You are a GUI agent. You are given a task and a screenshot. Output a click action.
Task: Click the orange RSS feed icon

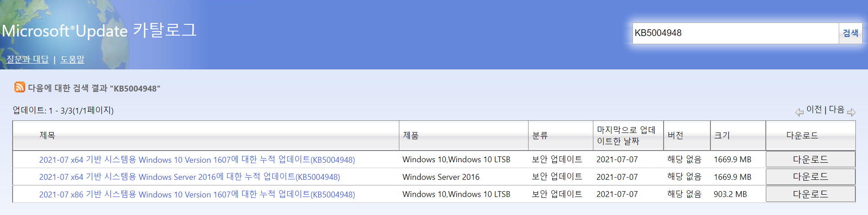point(19,87)
